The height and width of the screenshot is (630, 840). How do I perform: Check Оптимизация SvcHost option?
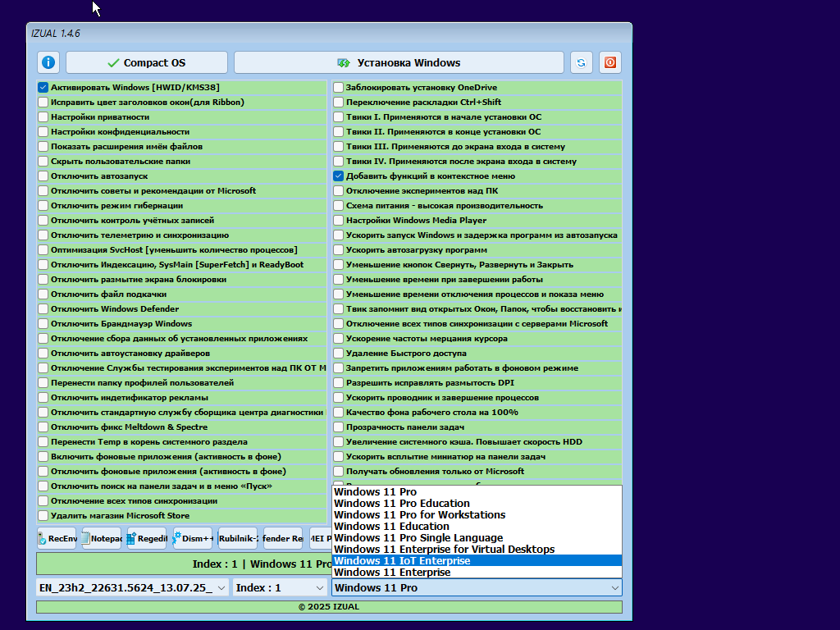[x=43, y=249]
